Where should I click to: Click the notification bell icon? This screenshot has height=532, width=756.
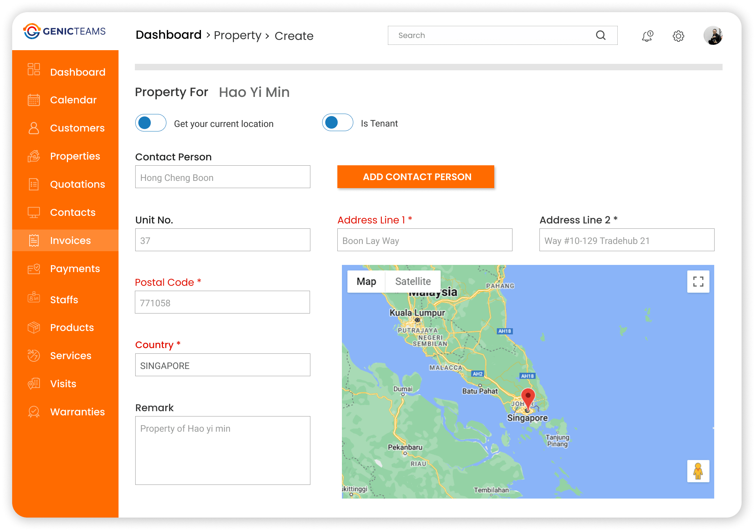647,36
